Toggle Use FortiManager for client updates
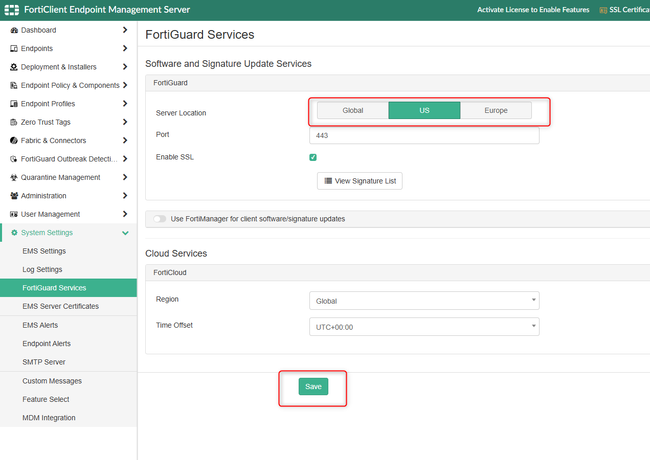The image size is (650, 460). 160,218
